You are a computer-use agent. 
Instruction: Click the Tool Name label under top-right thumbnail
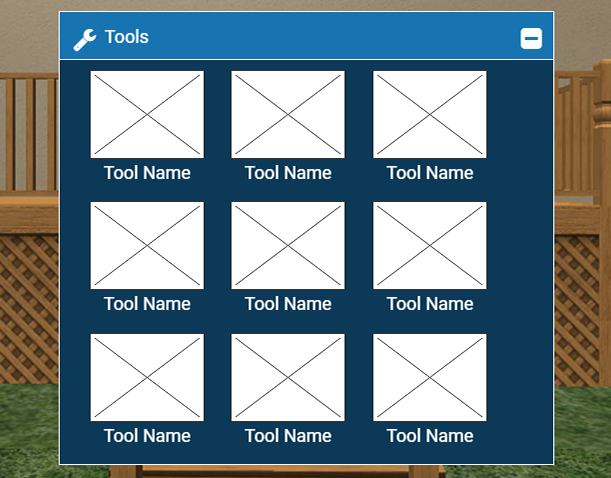[x=430, y=173]
